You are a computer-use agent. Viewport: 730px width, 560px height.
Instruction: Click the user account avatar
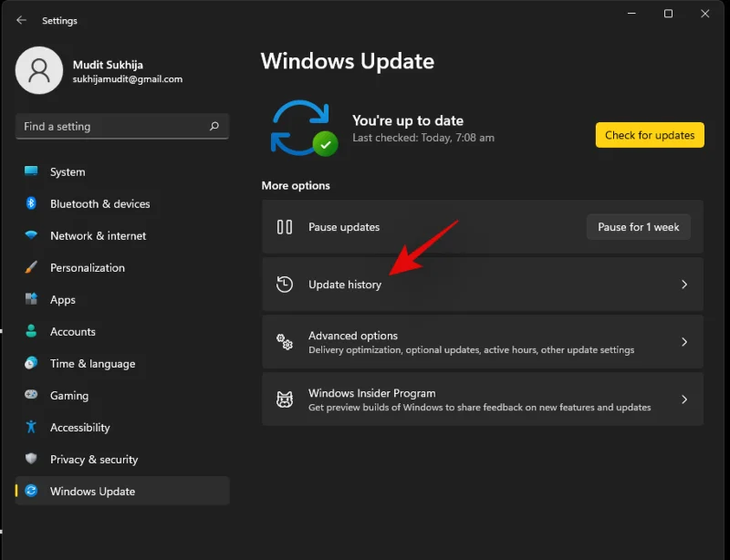[39, 70]
